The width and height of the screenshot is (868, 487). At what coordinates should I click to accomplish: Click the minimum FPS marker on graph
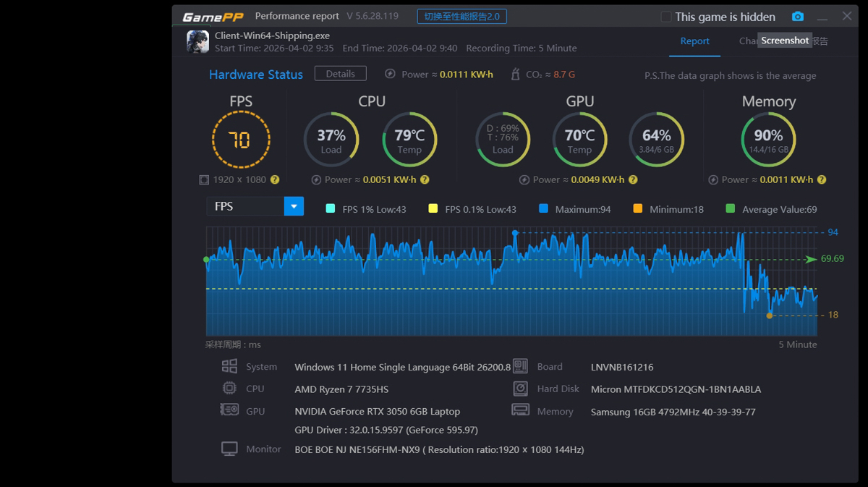[770, 316]
